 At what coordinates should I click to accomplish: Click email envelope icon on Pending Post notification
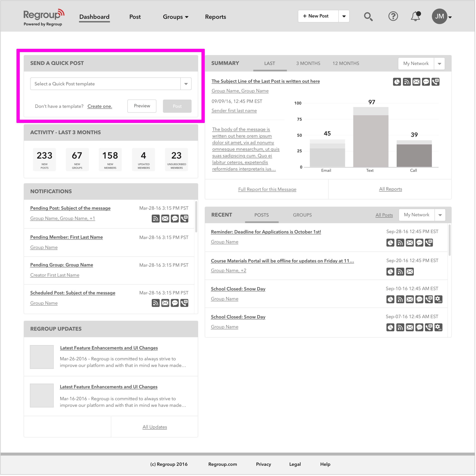[165, 218]
